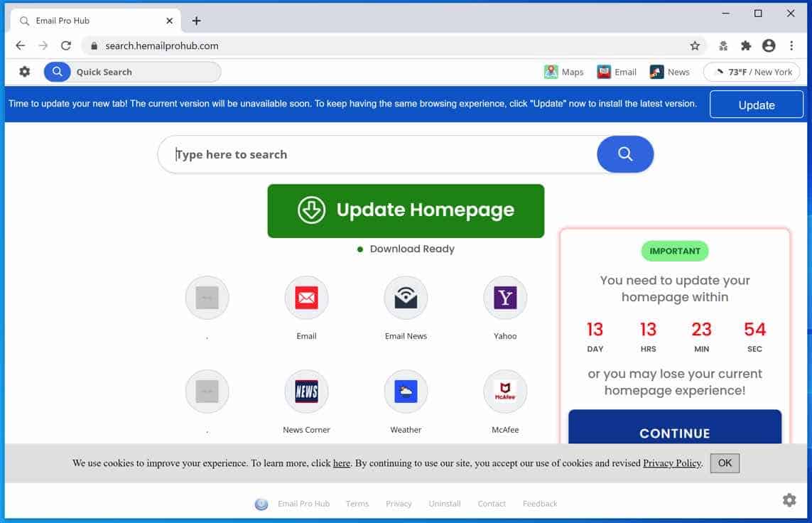Open the Yahoo shortcut icon

(504, 297)
